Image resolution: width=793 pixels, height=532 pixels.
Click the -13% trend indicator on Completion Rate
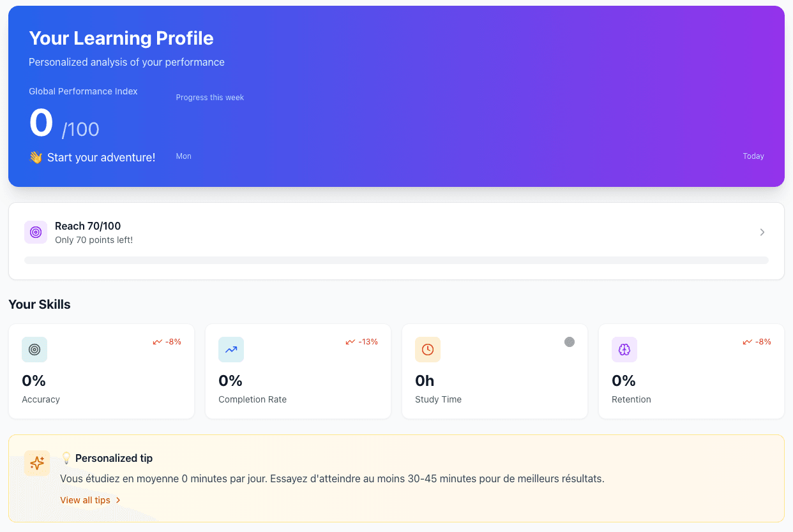tap(363, 342)
